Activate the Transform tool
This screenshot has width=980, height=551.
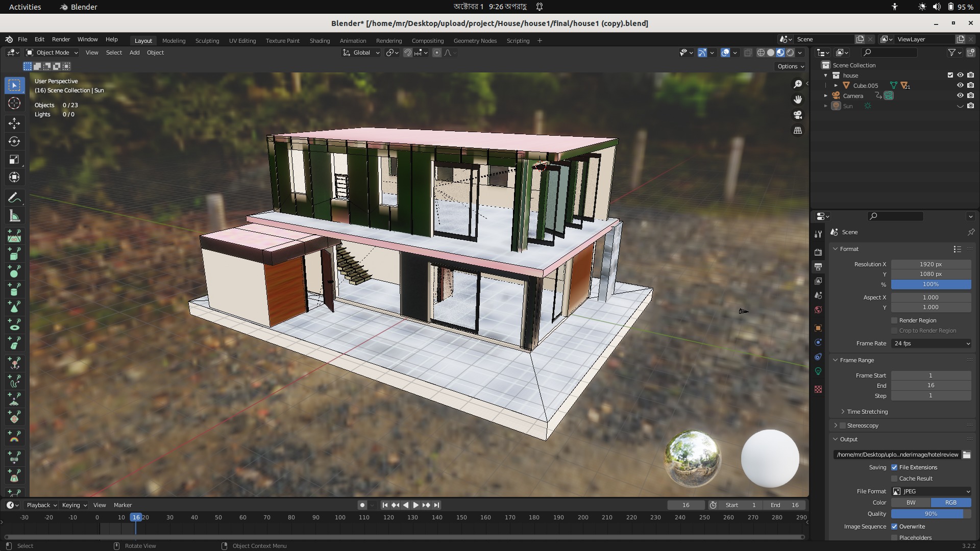14,177
